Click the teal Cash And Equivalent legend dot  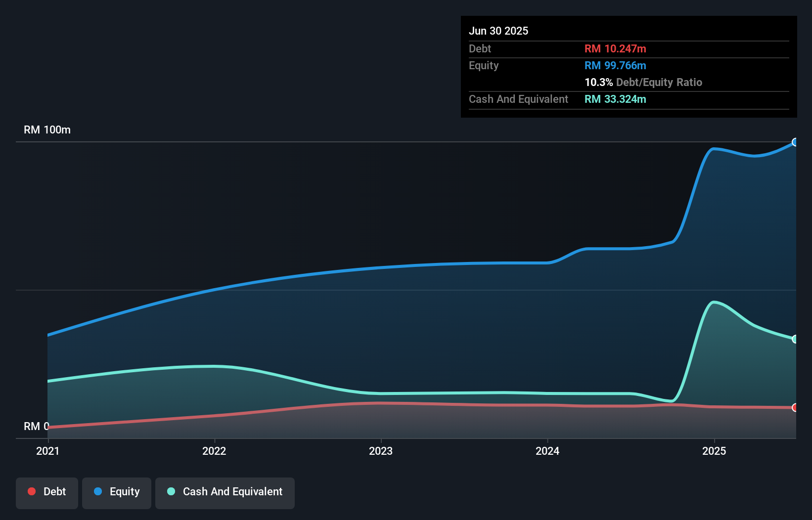click(170, 491)
